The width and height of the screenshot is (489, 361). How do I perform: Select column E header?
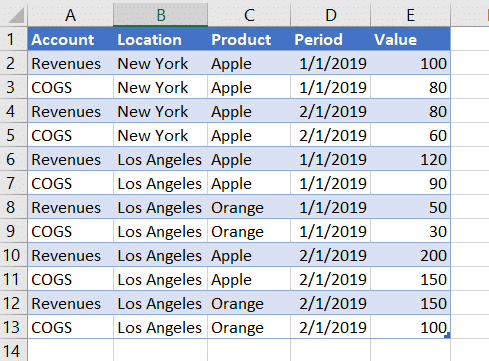coord(410,15)
